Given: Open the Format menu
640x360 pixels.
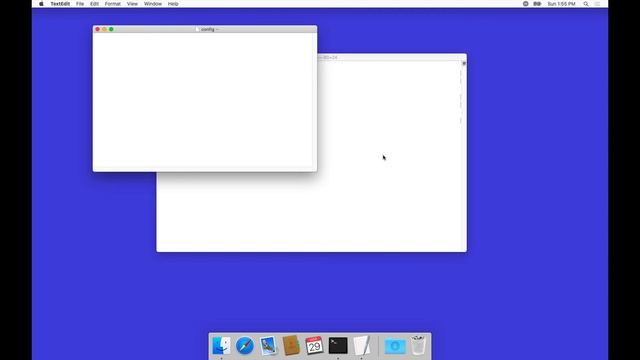Looking at the screenshot, I should coord(112,4).
